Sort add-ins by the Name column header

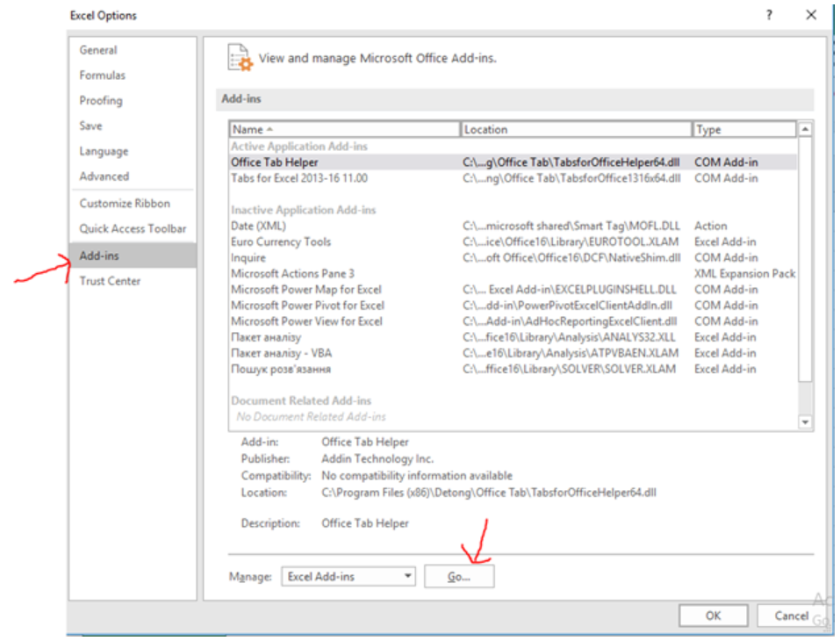pyautogui.click(x=345, y=129)
